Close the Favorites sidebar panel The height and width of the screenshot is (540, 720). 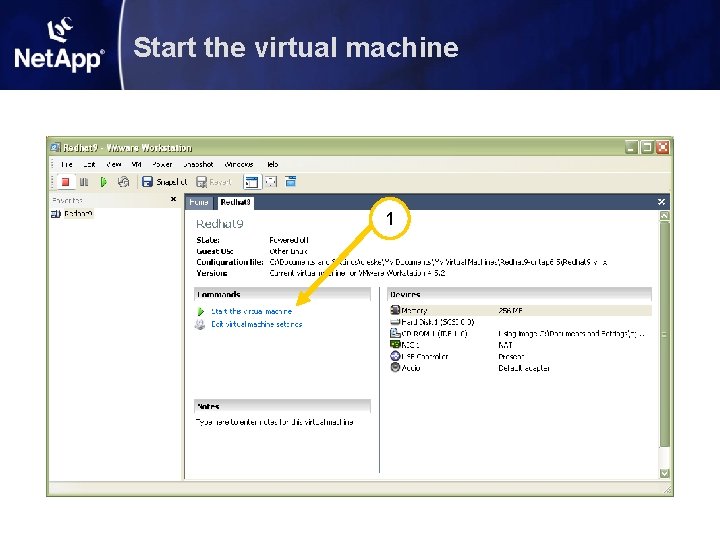pos(173,199)
